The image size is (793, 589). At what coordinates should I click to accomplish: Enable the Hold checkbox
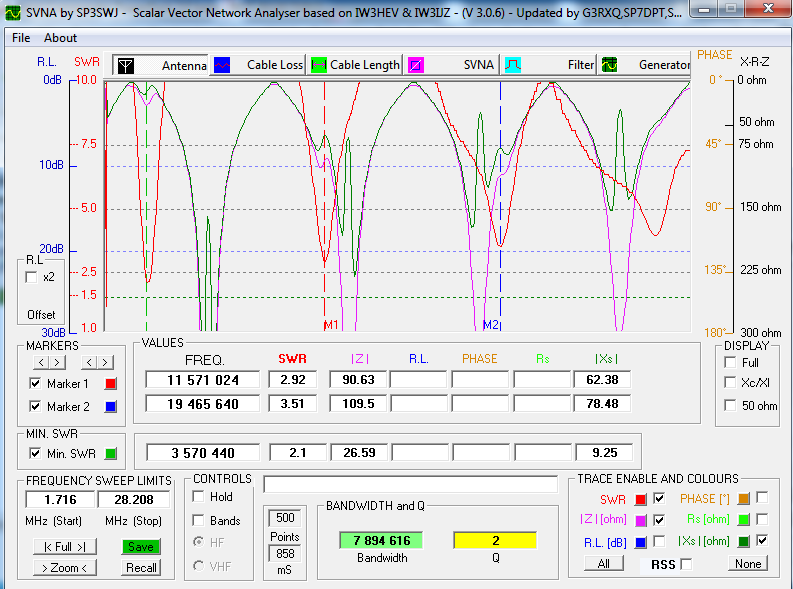coord(198,497)
